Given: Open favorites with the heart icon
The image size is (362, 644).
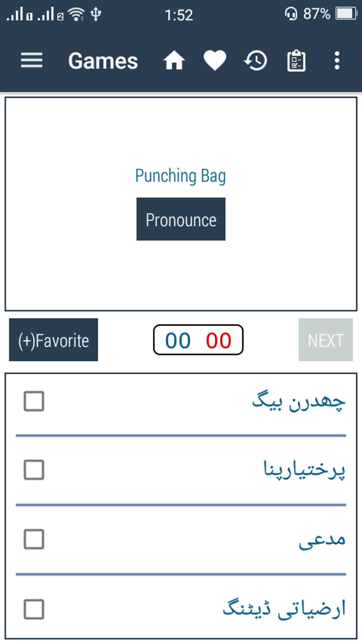Looking at the screenshot, I should tap(215, 60).
